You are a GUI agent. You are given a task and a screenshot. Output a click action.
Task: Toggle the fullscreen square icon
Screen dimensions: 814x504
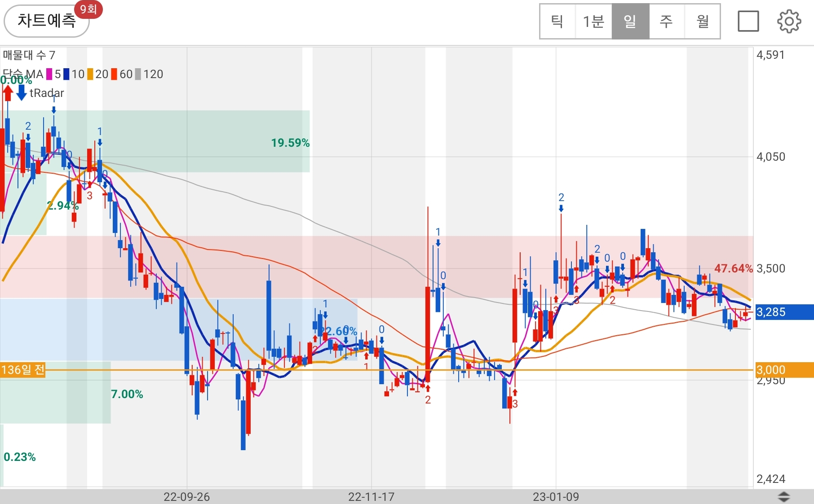tap(748, 21)
